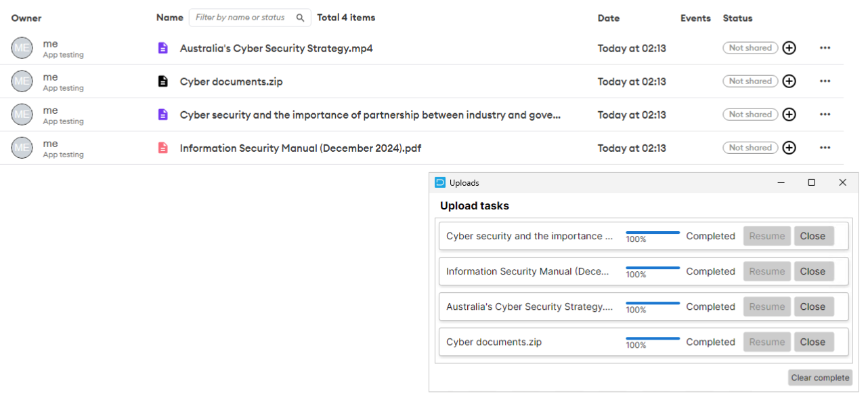Image resolution: width=868 pixels, height=402 pixels.
Task: Click the purple icon of the Cyber security partnership file
Action: pyautogui.click(x=162, y=115)
